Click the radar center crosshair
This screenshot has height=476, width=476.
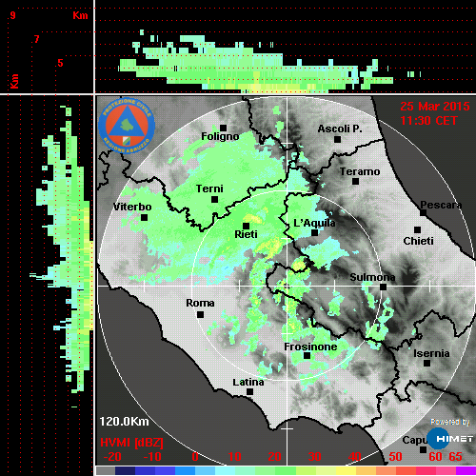[288, 286]
